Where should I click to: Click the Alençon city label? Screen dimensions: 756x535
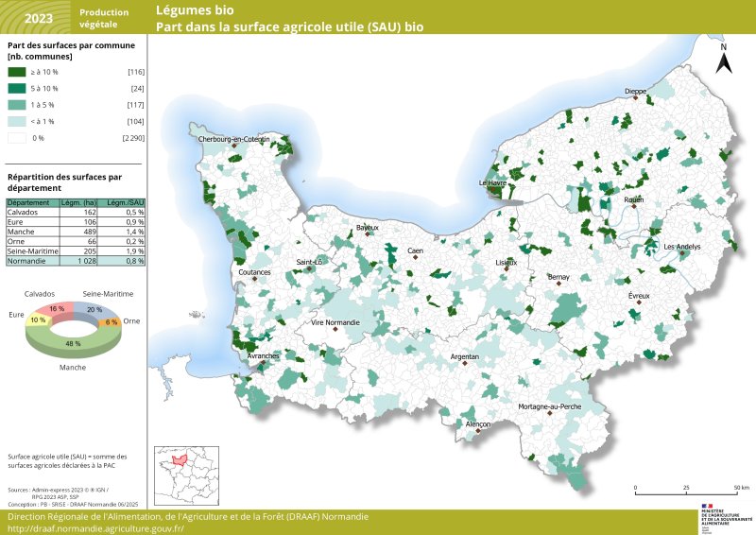pyautogui.click(x=478, y=424)
